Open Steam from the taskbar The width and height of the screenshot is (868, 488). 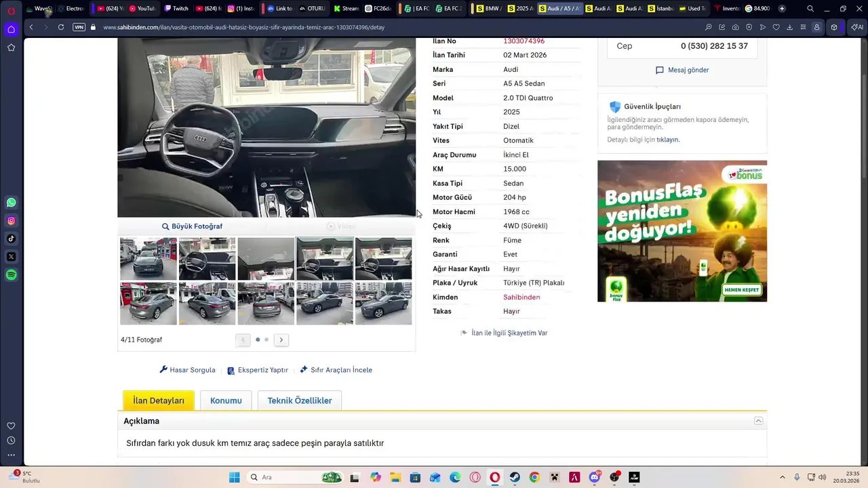coord(515,477)
